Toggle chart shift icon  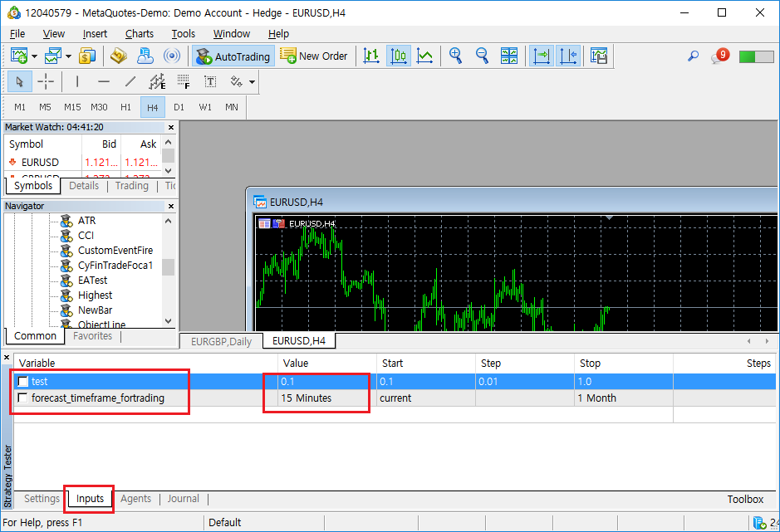[567, 56]
